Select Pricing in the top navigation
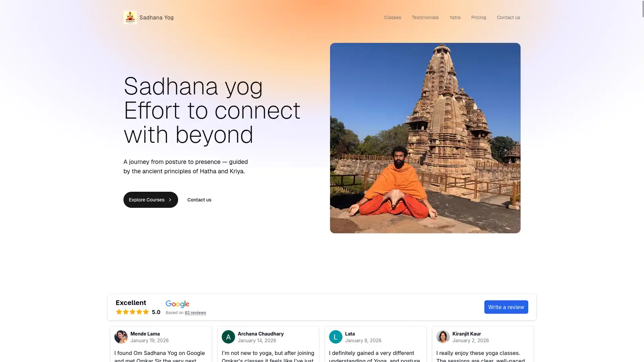Image resolution: width=644 pixels, height=362 pixels. click(x=478, y=17)
